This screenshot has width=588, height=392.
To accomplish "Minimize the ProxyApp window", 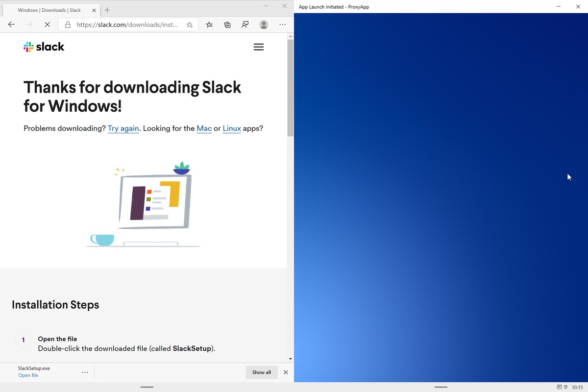I will 559,6.
